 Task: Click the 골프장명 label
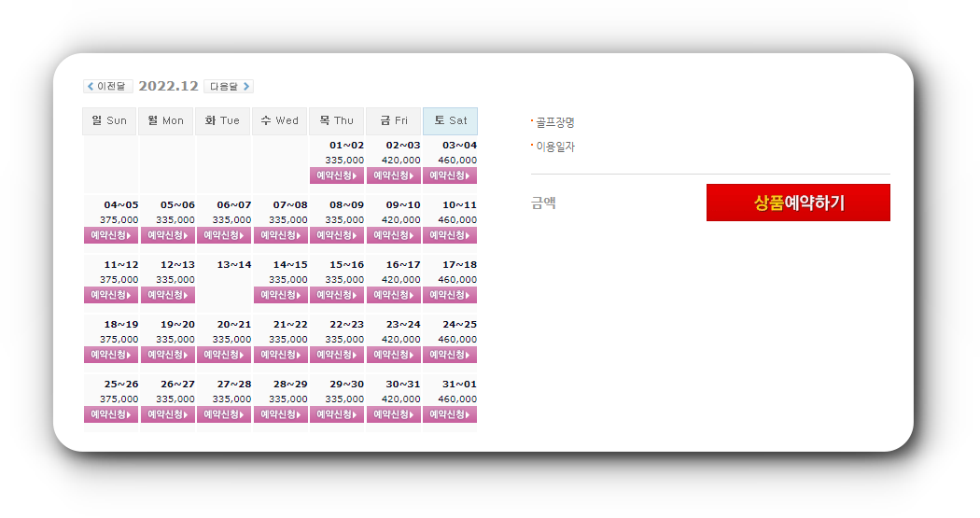555,122
